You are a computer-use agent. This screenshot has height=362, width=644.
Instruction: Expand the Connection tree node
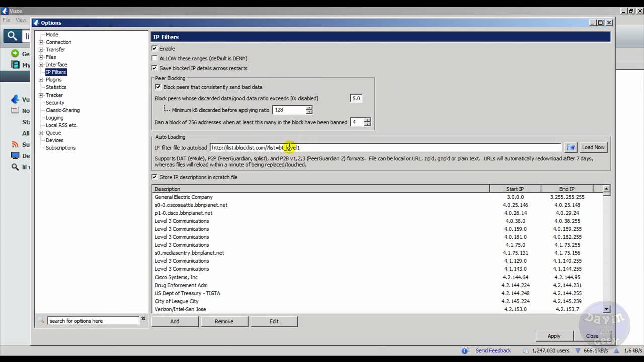coord(41,42)
